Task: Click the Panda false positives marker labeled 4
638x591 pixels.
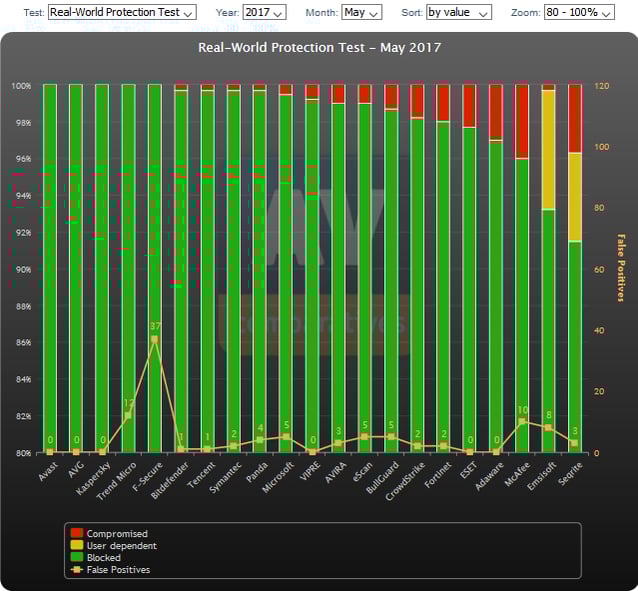Action: (x=260, y=440)
